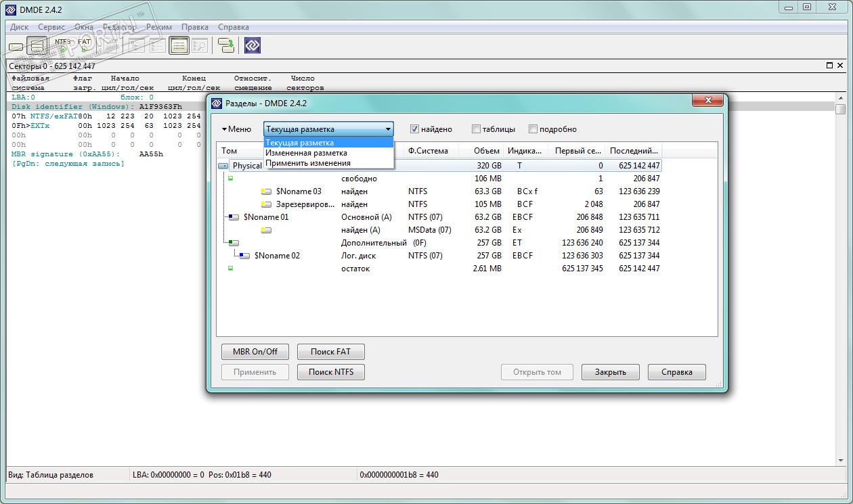The image size is (853, 504).
Task: Click the partition icon of $Noname 02
Action: pos(245,256)
